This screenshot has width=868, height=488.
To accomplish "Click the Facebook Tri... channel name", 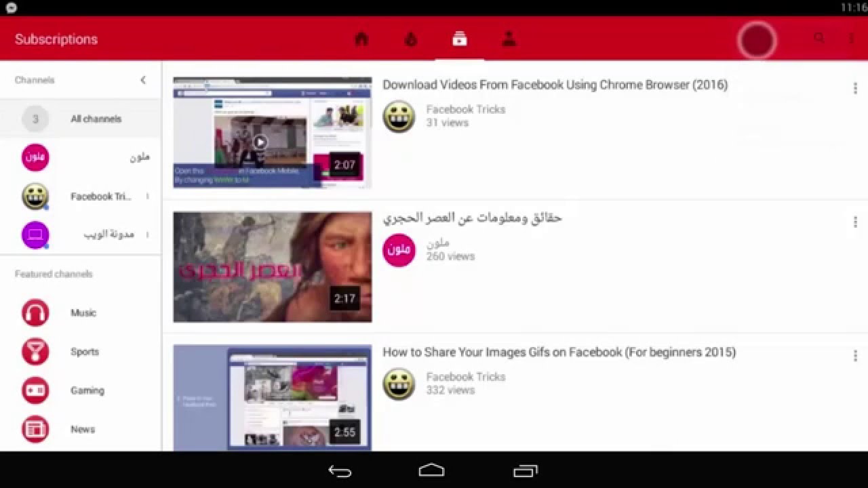I will pos(100,197).
